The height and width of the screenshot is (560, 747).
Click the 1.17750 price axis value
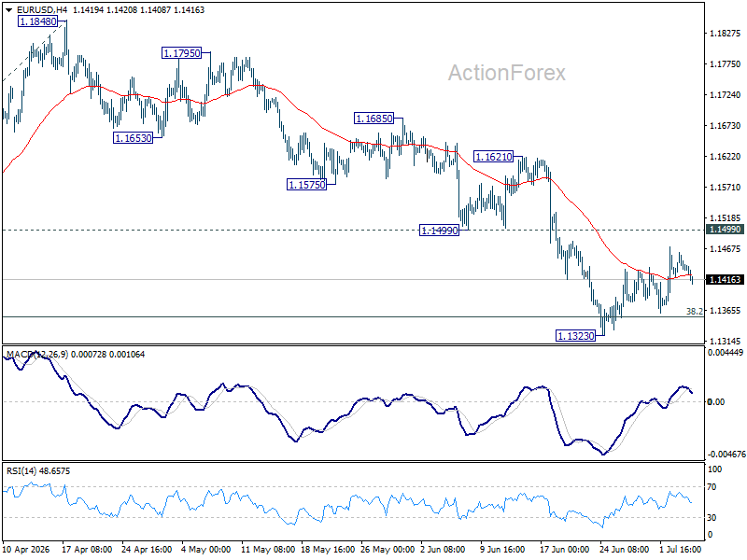(x=726, y=63)
